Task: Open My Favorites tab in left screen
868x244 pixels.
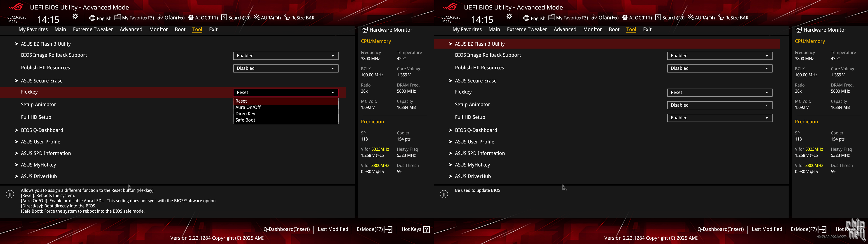Action: click(33, 29)
